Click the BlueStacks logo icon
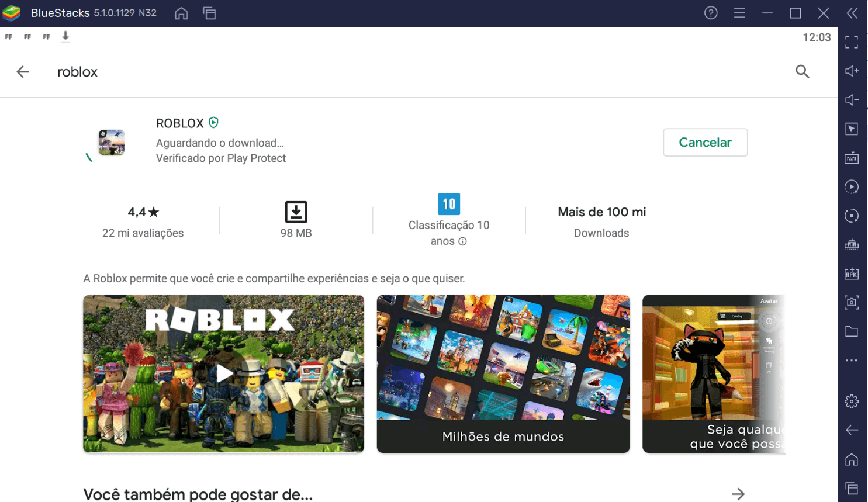The width and height of the screenshot is (868, 502). [12, 13]
